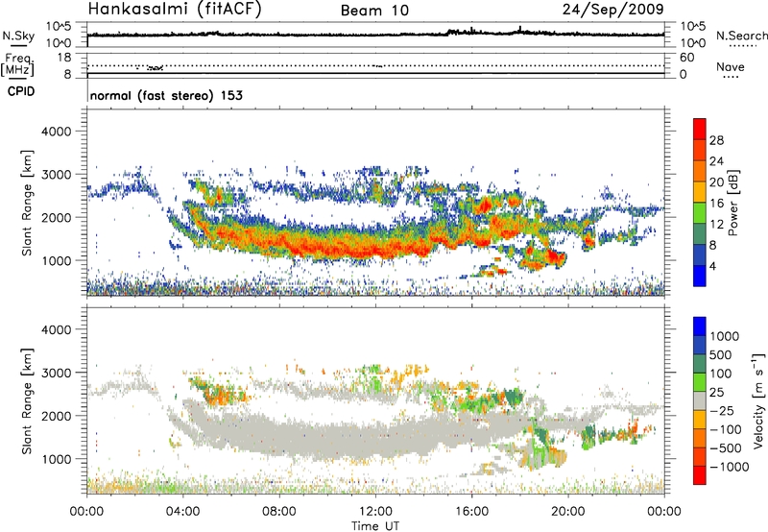Screen dimensions: 768x532
Task: Click the 'Hankasalmi (fitACF)' title text
Action: (x=175, y=9)
